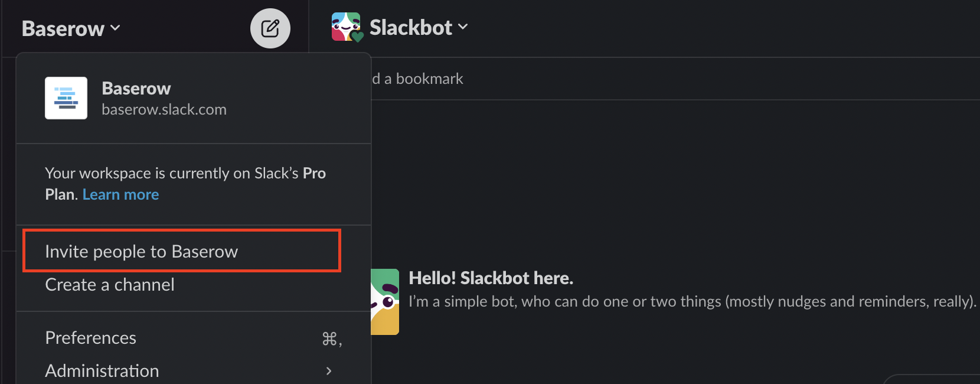Click the baserow.slack.com workspace URL
The height and width of the screenshot is (384, 980).
pyautogui.click(x=164, y=110)
